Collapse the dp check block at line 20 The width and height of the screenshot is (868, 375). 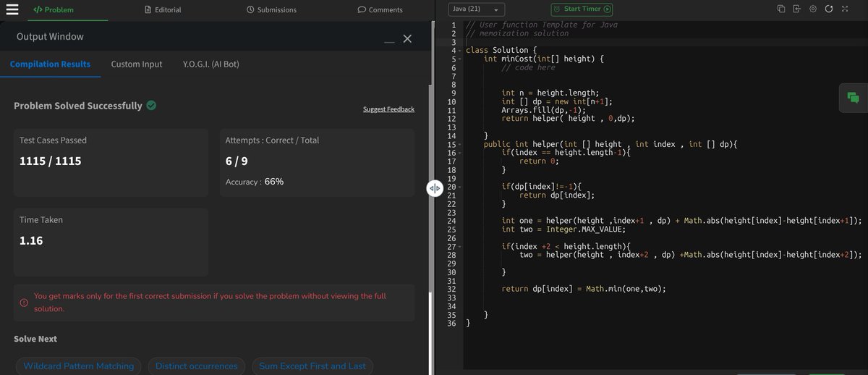pos(461,187)
